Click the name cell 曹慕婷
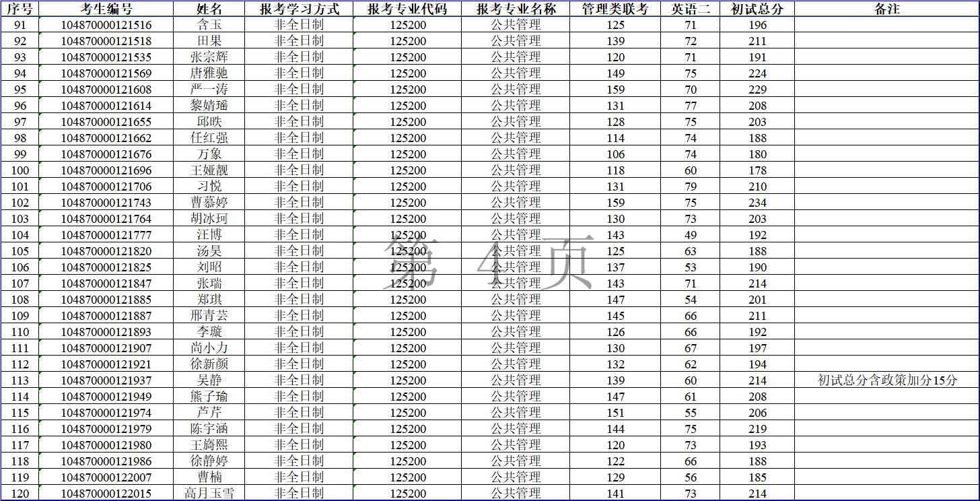This screenshot has width=980, height=501. tap(209, 203)
